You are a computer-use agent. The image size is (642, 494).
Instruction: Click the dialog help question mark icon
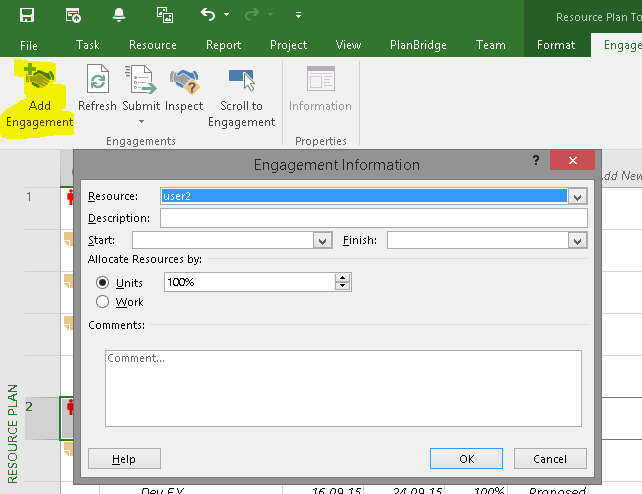pyautogui.click(x=536, y=160)
